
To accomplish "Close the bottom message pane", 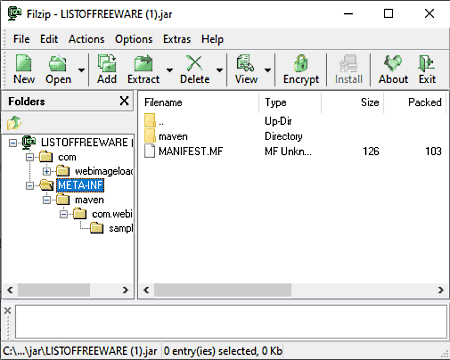I will (8, 311).
